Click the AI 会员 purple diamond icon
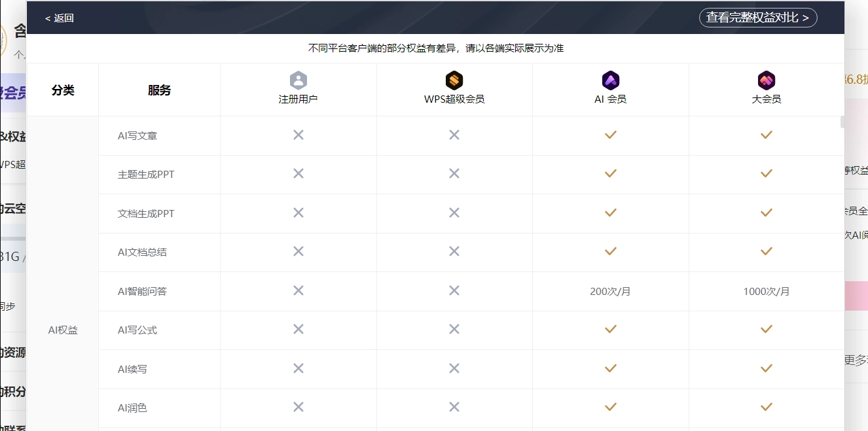Image resolution: width=868 pixels, height=431 pixels. point(610,80)
